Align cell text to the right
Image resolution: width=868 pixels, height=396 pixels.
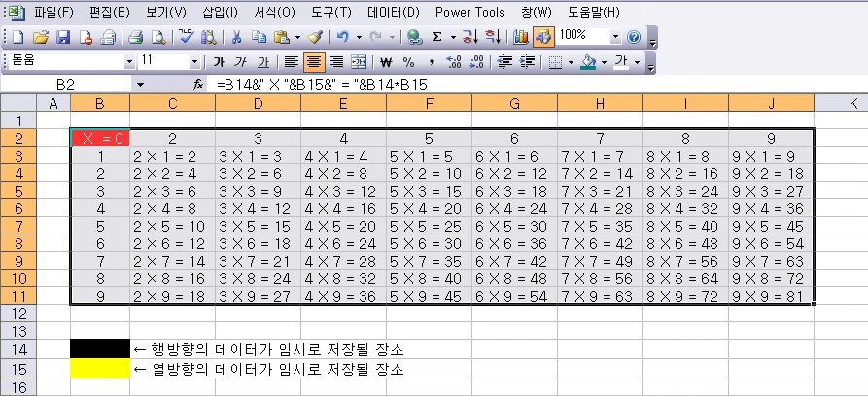point(336,62)
